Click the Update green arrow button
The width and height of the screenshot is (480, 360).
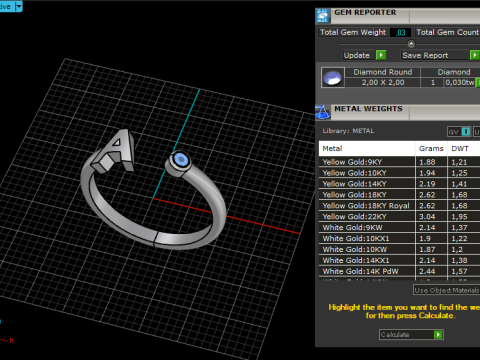pyautogui.click(x=381, y=55)
